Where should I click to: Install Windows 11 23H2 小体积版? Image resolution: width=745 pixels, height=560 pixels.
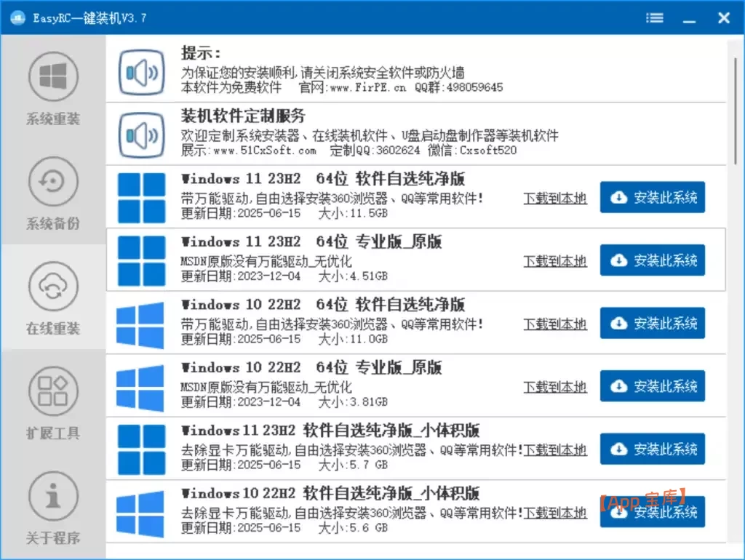pyautogui.click(x=652, y=449)
